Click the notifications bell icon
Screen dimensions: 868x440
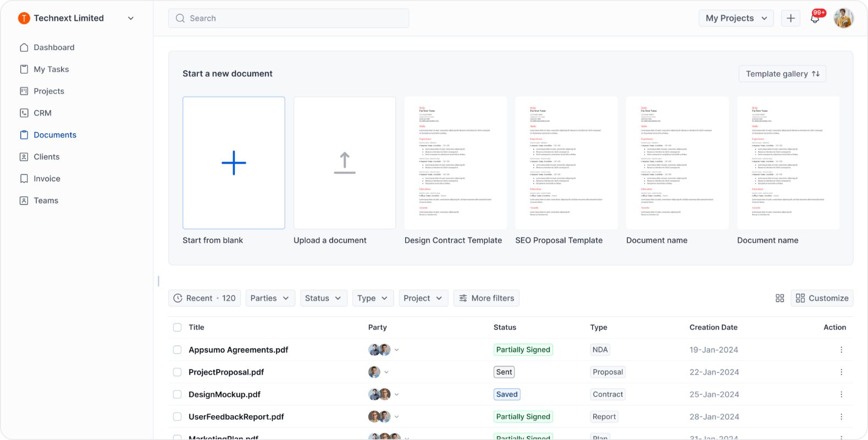[x=815, y=19]
